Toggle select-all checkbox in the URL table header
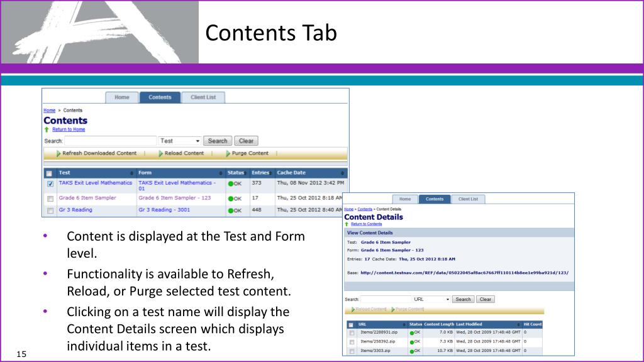 click(x=351, y=325)
